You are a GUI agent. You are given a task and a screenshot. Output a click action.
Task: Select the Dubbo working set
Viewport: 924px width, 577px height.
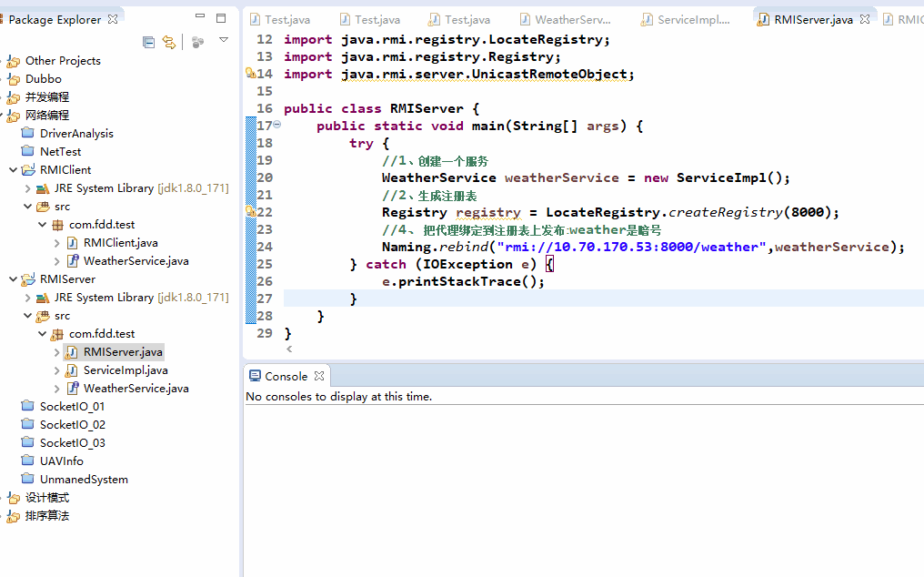point(43,79)
